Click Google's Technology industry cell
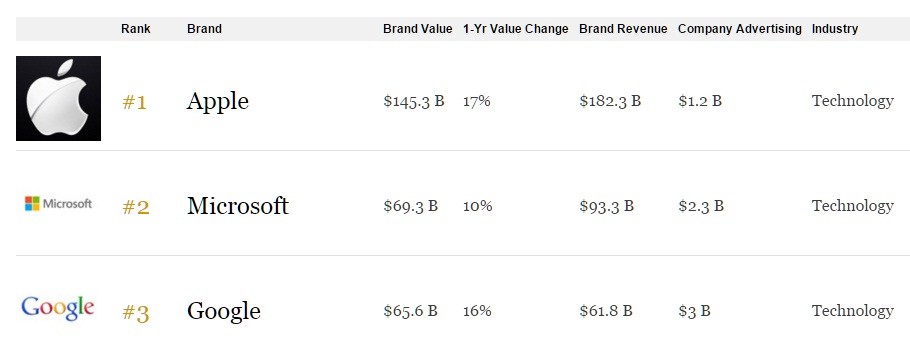910x360 pixels. click(x=853, y=311)
